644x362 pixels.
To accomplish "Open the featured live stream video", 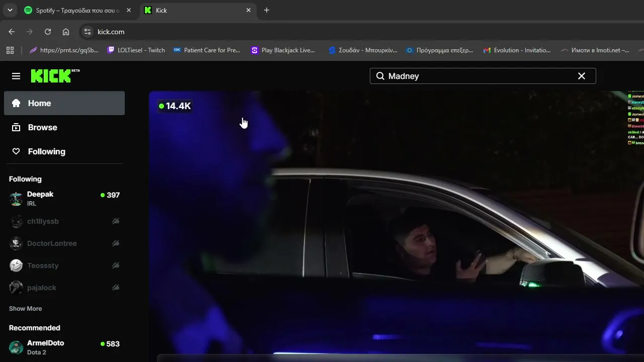I will pos(396,226).
